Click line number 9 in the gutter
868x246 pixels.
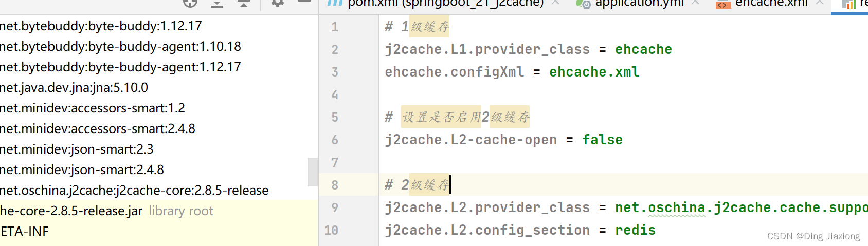pyautogui.click(x=335, y=207)
